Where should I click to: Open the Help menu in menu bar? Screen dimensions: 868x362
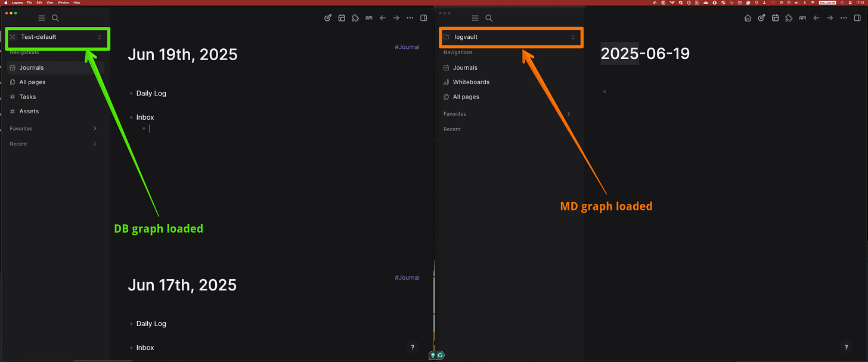click(76, 2)
